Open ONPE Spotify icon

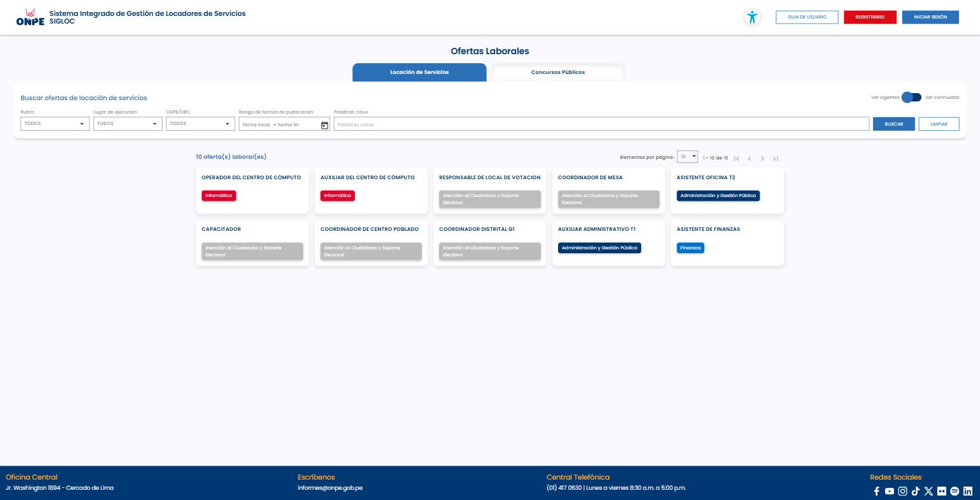pos(955,491)
